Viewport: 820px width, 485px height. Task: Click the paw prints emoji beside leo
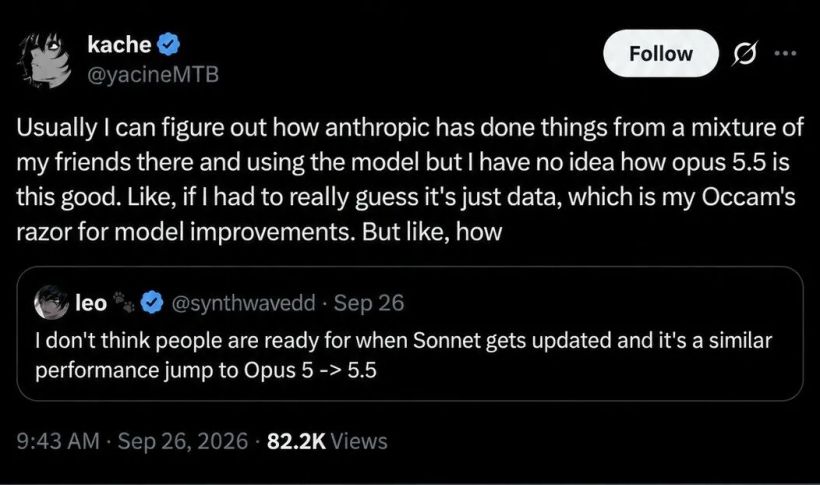[x=124, y=301]
